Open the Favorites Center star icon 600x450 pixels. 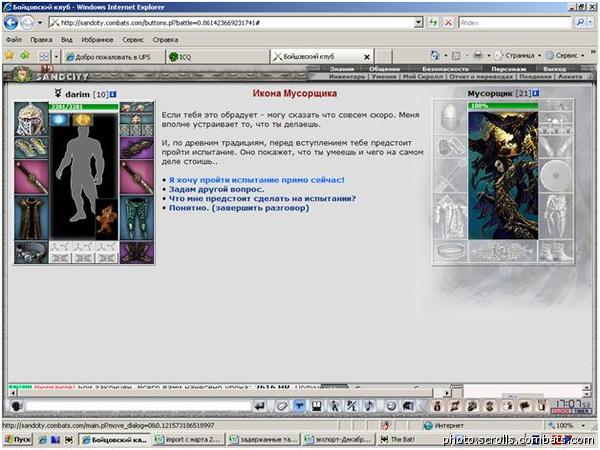[9, 56]
